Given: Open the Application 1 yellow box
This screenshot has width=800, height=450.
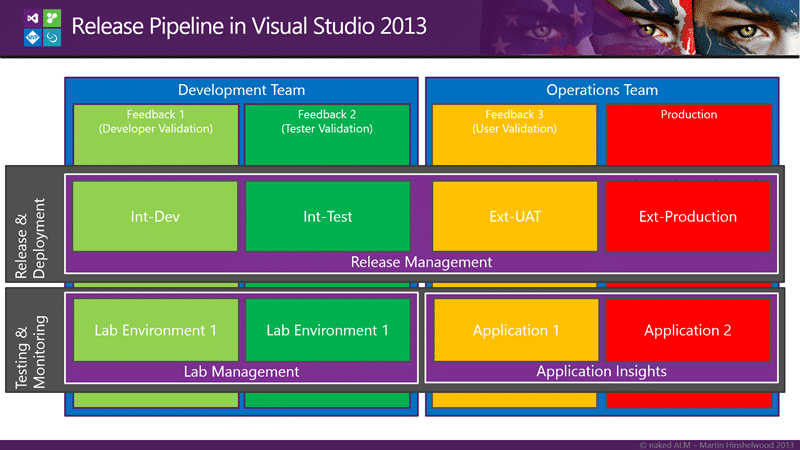Looking at the screenshot, I should coord(516,330).
